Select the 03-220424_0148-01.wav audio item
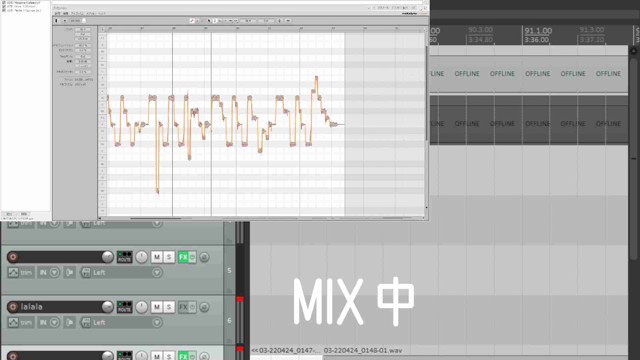 [363, 350]
